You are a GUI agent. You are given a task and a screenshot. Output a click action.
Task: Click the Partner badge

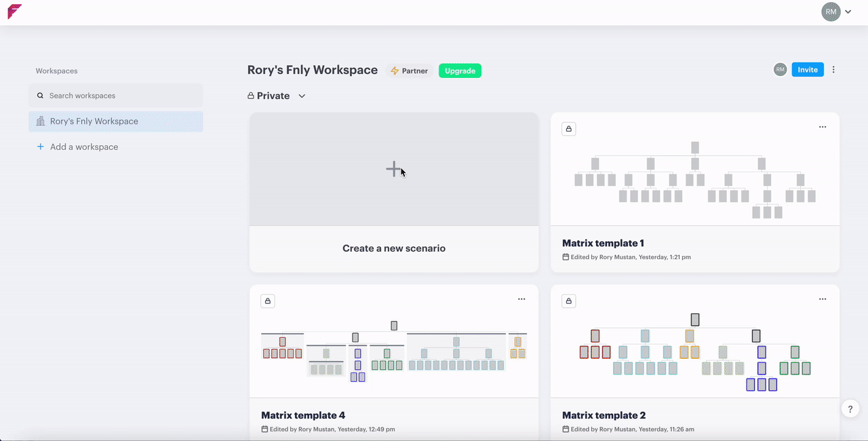tap(410, 71)
